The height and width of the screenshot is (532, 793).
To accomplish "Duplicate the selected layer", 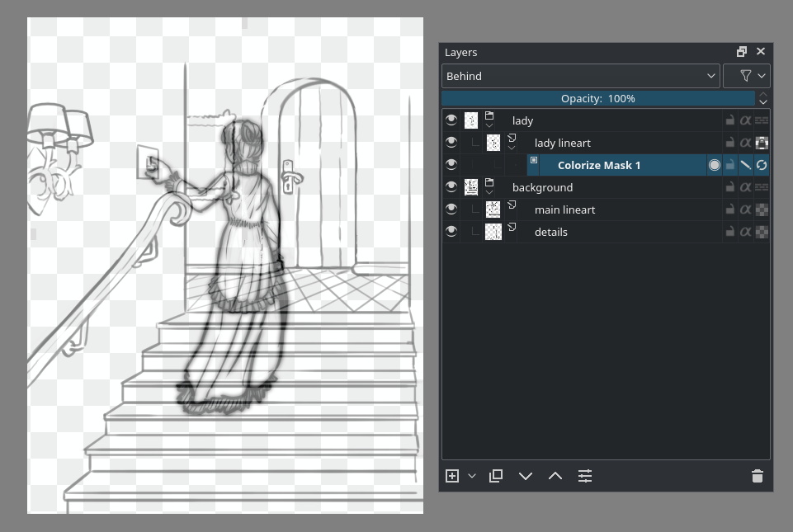I will pyautogui.click(x=495, y=476).
